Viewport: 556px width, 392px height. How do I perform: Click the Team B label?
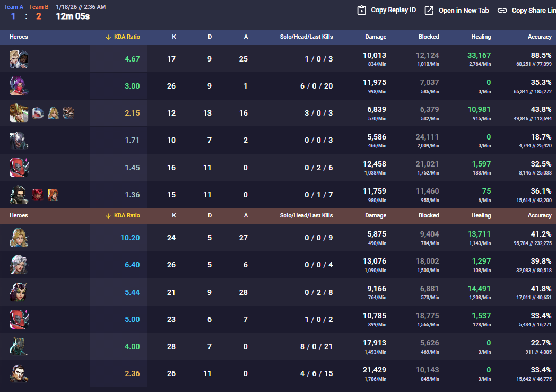pyautogui.click(x=39, y=7)
